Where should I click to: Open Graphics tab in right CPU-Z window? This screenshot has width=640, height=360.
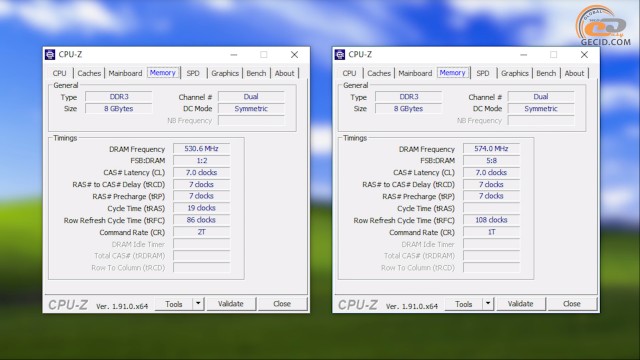tap(515, 73)
